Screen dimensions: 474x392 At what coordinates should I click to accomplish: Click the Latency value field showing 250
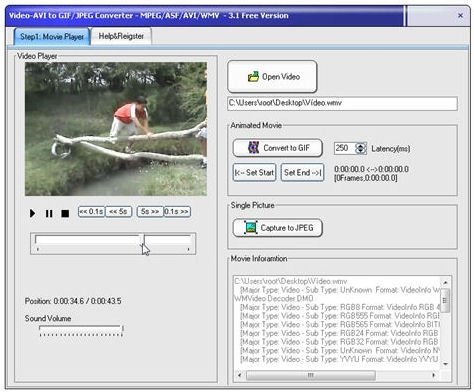tap(344, 148)
